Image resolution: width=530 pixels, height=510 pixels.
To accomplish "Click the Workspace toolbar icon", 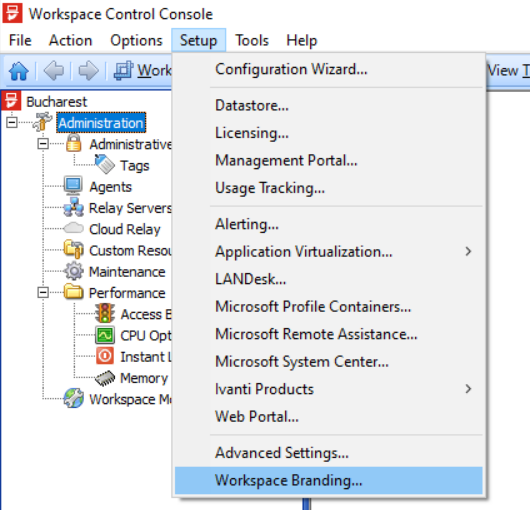I will coord(124,71).
